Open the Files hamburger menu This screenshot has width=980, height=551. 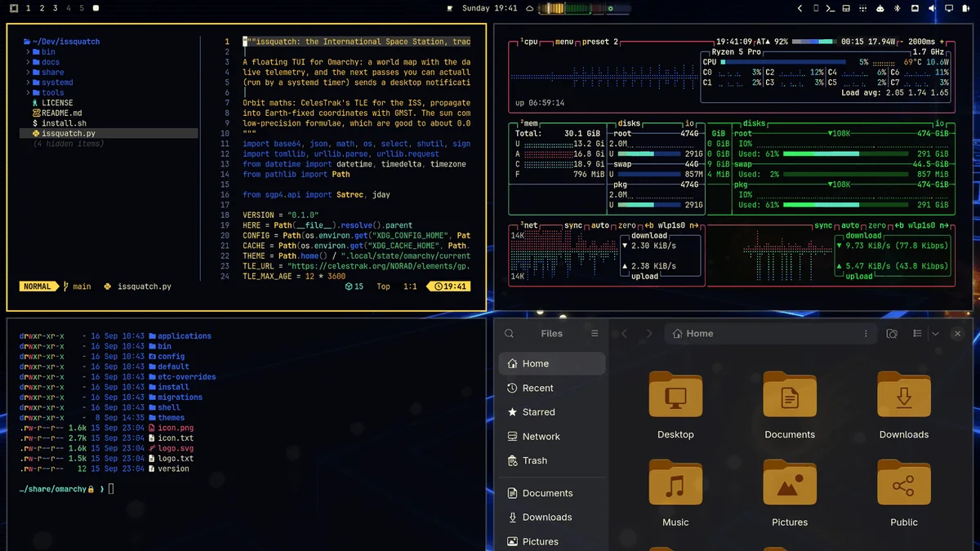pyautogui.click(x=595, y=333)
